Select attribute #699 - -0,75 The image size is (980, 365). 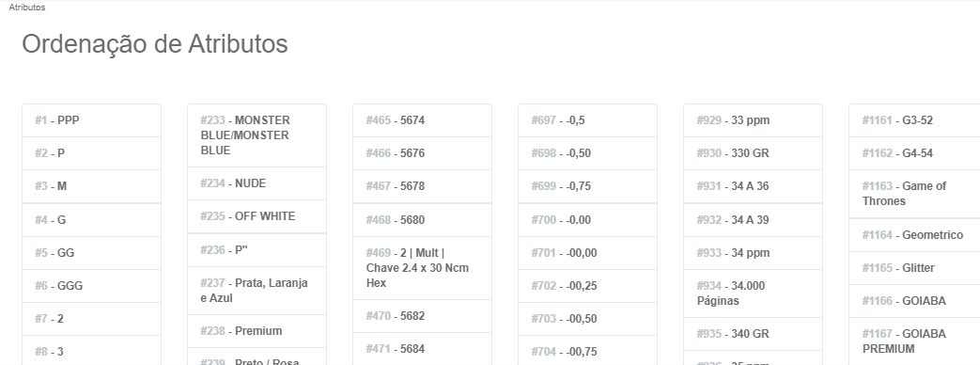587,186
